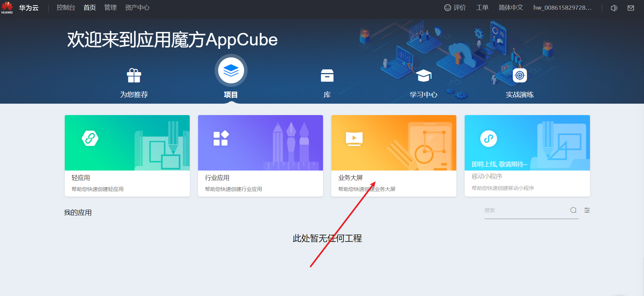
Task: Click the 轻应用 green card thumbnail
Action: click(x=127, y=143)
